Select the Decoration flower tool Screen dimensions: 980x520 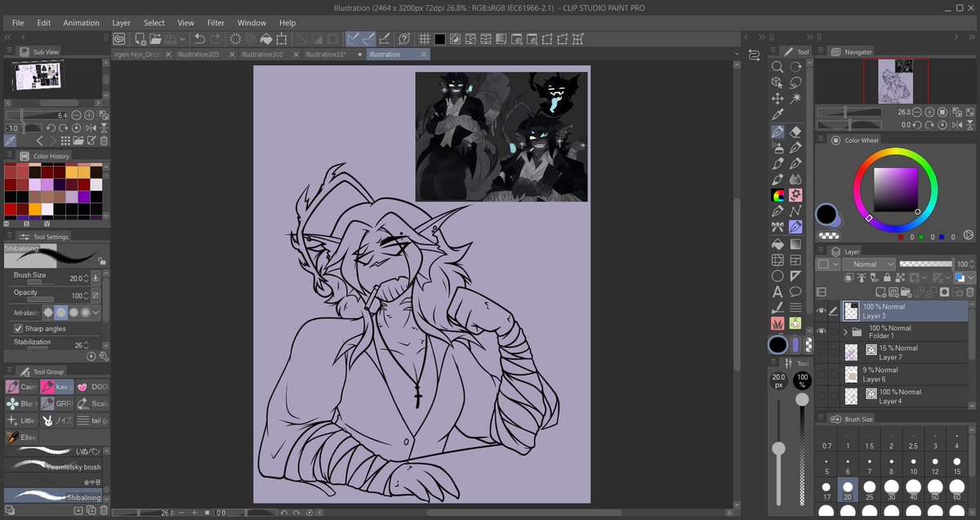point(795,195)
